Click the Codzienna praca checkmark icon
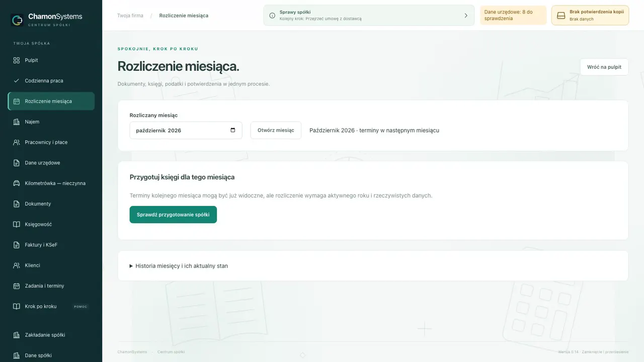This screenshot has height=362, width=644. [x=17, y=80]
